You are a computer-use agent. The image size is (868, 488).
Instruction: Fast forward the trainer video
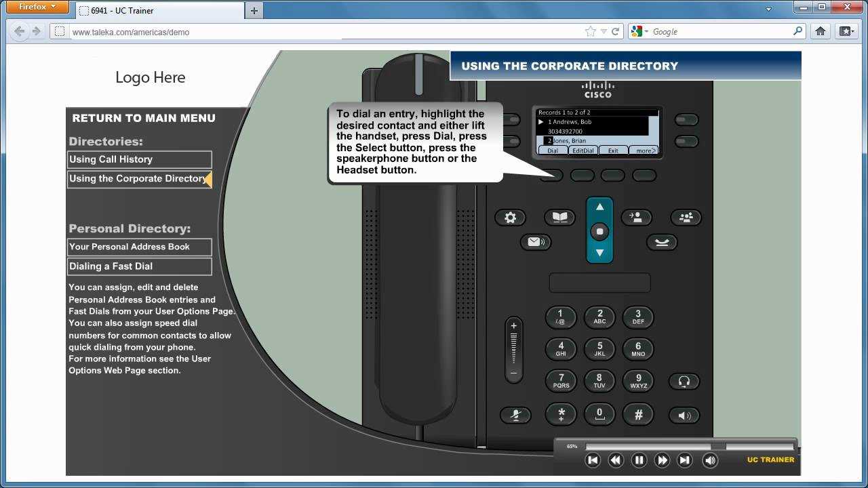click(662, 460)
